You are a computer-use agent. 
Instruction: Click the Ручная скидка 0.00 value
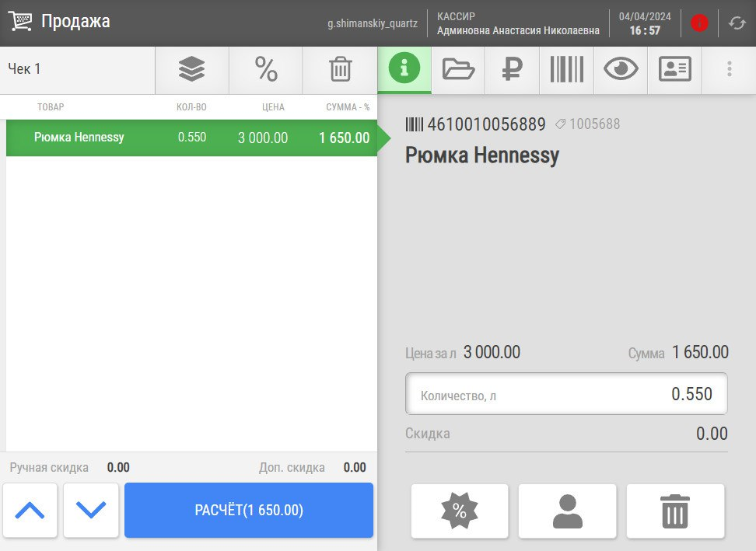118,467
